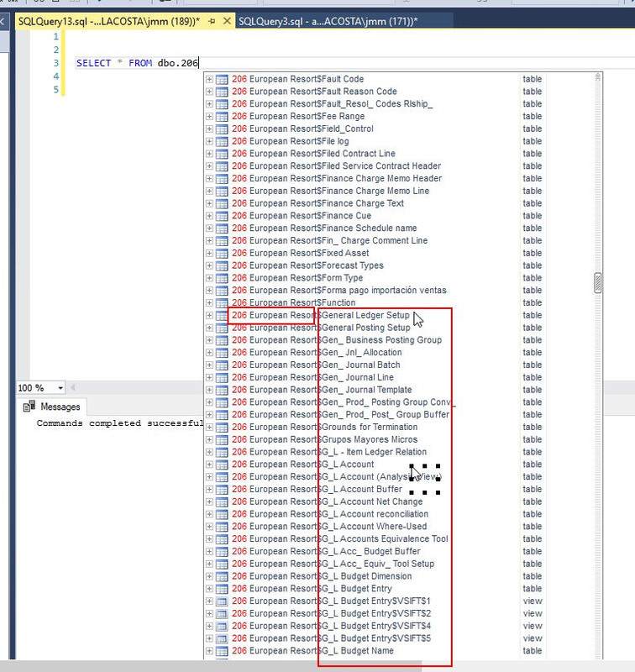
Task: Click the editor horizontal scroll left arrow
Action: 73,388
